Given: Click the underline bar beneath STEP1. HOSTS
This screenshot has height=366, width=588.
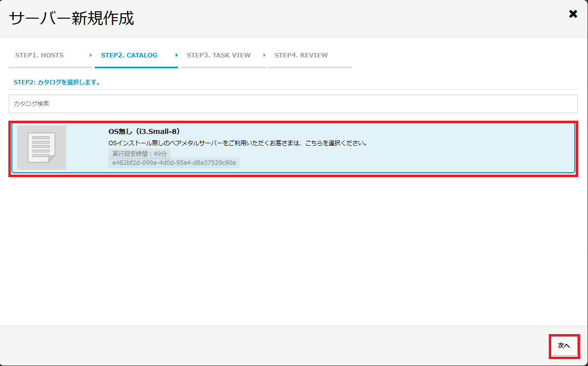Looking at the screenshot, I should point(50,67).
